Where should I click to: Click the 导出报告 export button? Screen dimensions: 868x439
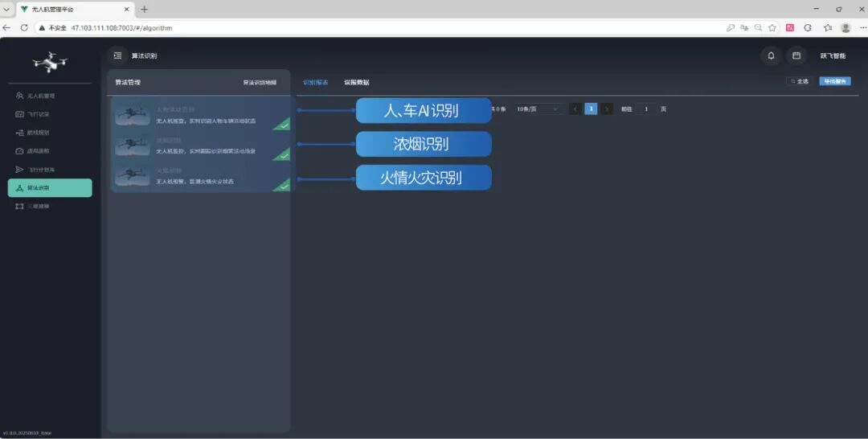point(834,81)
